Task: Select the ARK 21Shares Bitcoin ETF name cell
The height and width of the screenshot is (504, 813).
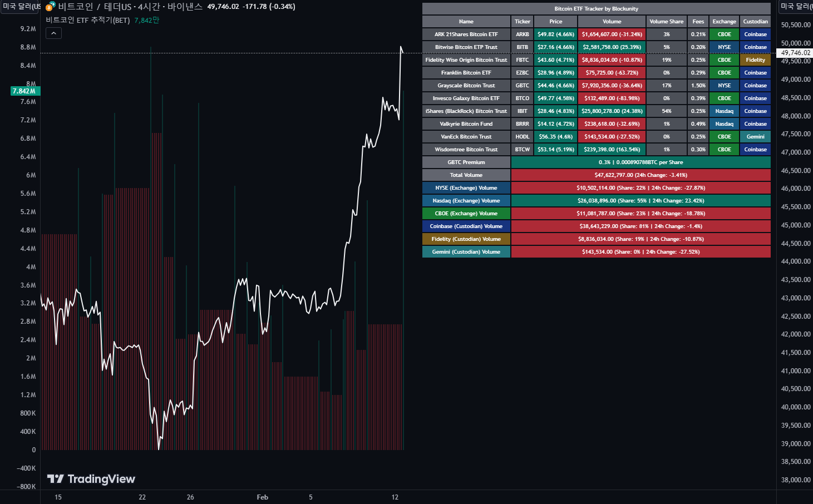Action: click(x=466, y=34)
